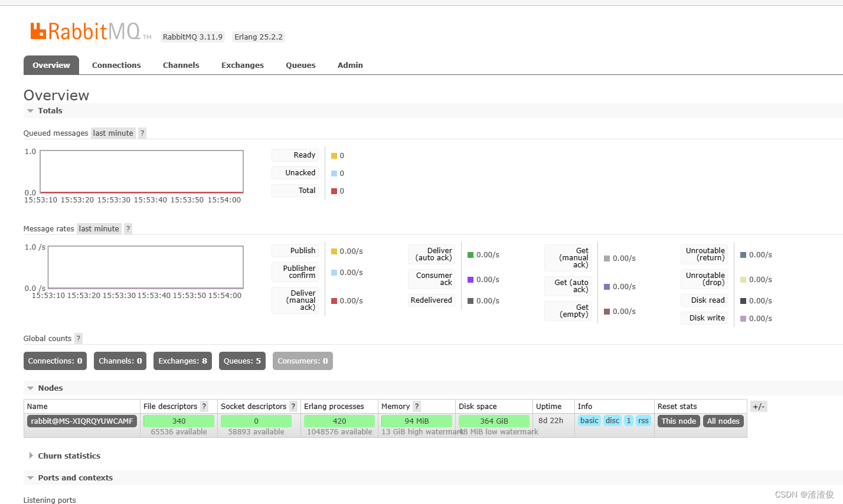Screen dimensions: 843x504
Task: Click the File descriptors 340 bar
Action: coord(179,421)
